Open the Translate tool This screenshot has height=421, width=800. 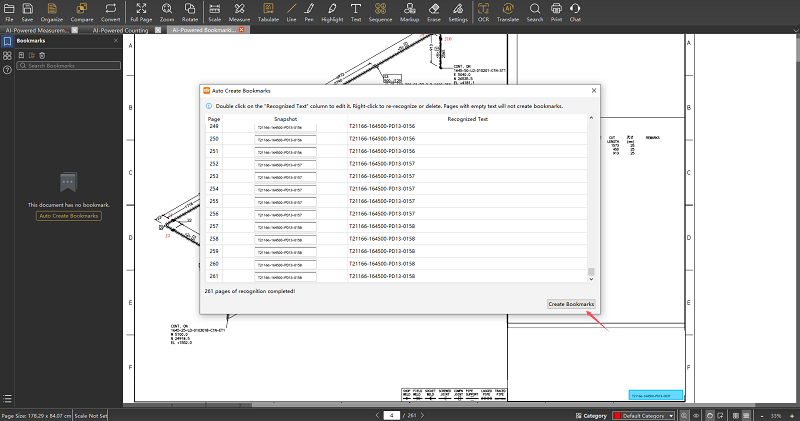pyautogui.click(x=508, y=11)
